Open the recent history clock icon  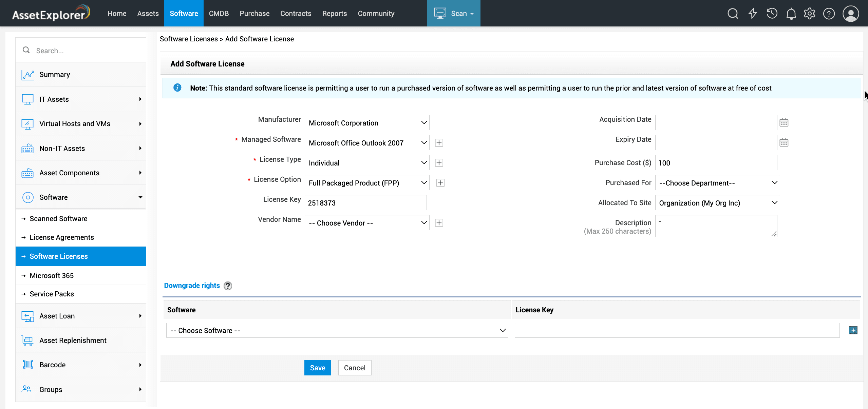772,14
